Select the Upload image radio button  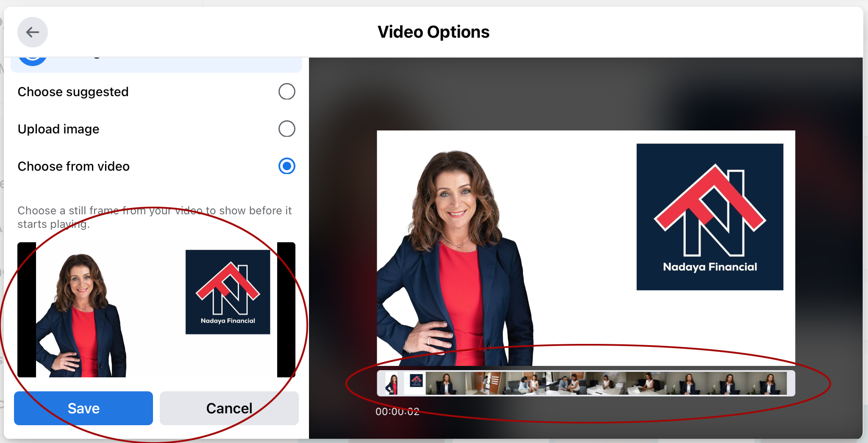pos(287,129)
